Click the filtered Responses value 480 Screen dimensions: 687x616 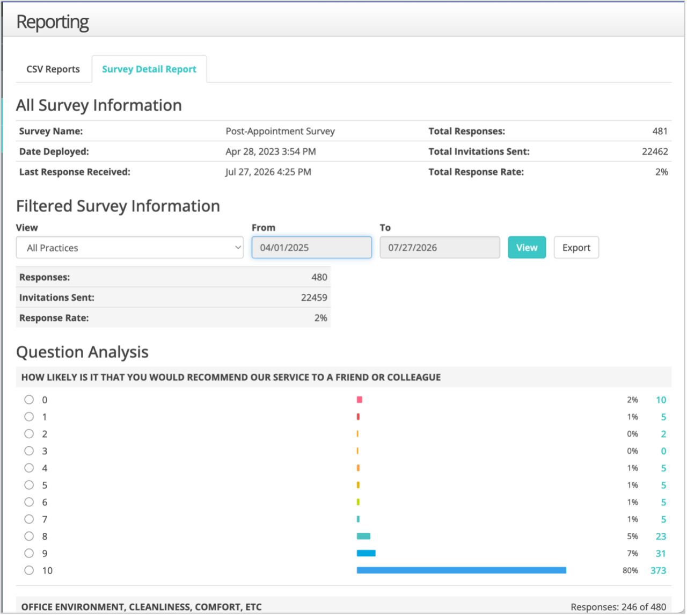pos(319,277)
